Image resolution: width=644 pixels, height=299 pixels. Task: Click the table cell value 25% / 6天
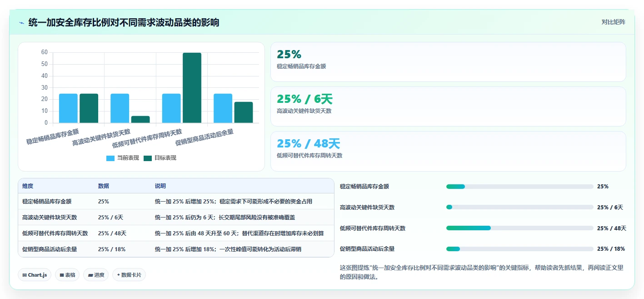coord(110,218)
